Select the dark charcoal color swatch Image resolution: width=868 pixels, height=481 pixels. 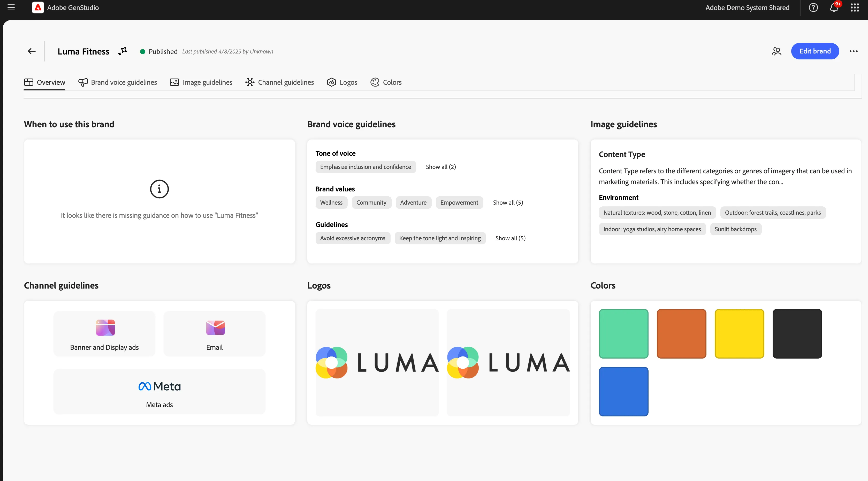coord(797,333)
